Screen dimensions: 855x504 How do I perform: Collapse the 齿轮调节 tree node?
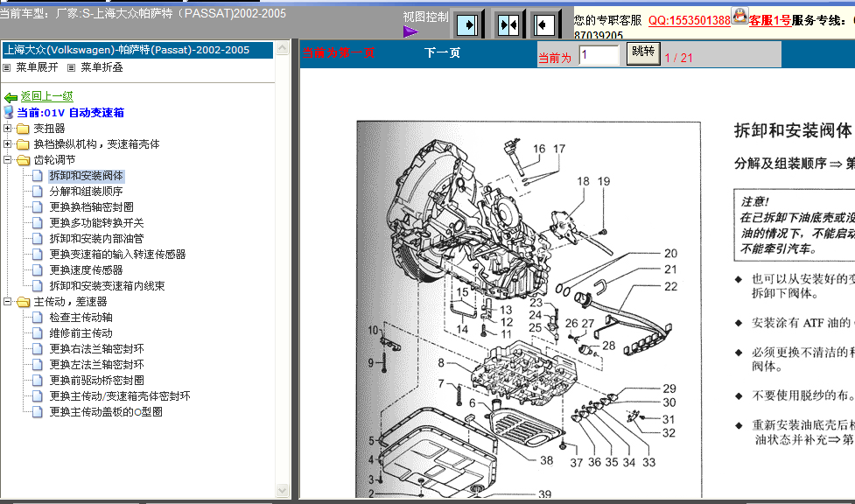pyautogui.click(x=7, y=160)
